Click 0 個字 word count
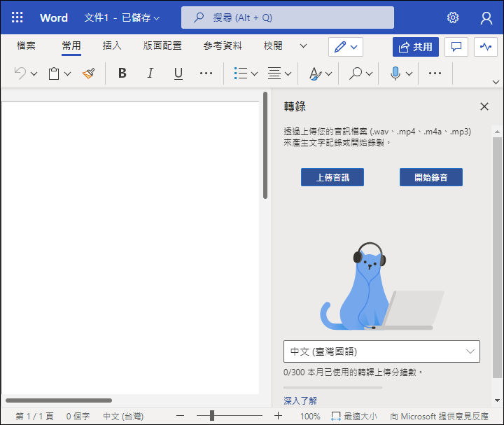 pyautogui.click(x=78, y=417)
